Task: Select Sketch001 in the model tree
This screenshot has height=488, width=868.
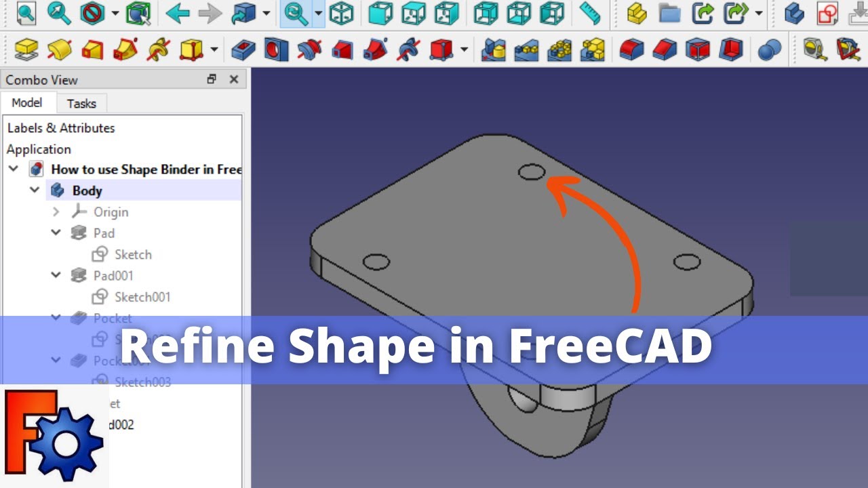Action: (142, 297)
